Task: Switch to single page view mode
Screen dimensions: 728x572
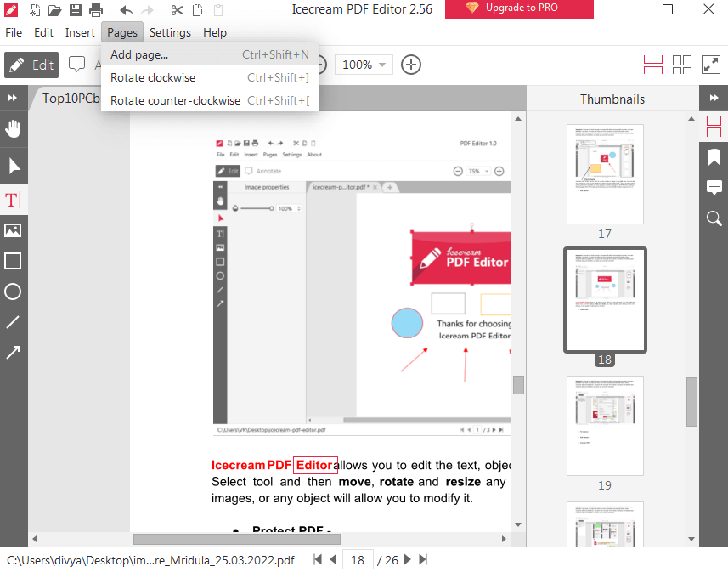Action: pos(652,65)
